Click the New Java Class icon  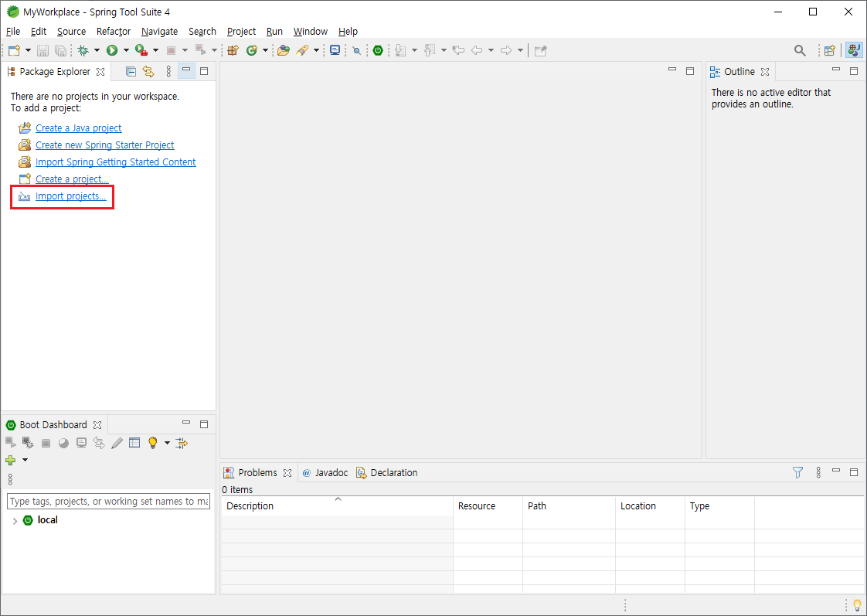click(x=252, y=50)
